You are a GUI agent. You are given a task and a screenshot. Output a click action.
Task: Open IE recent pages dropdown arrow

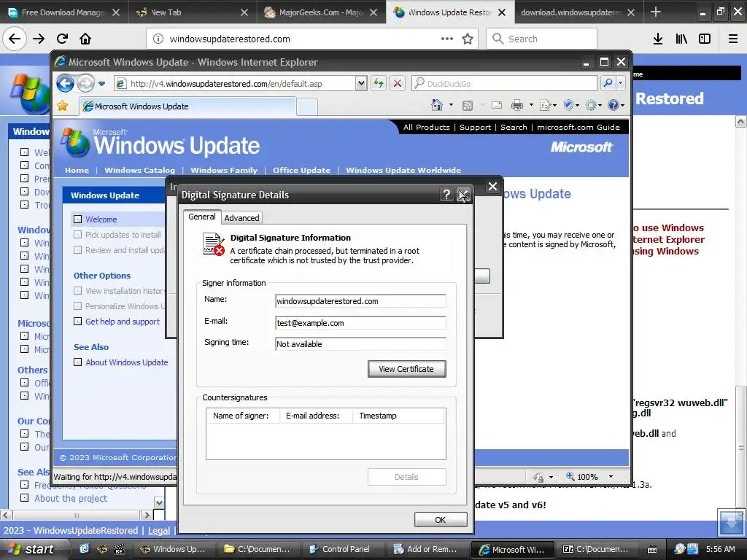point(101,84)
